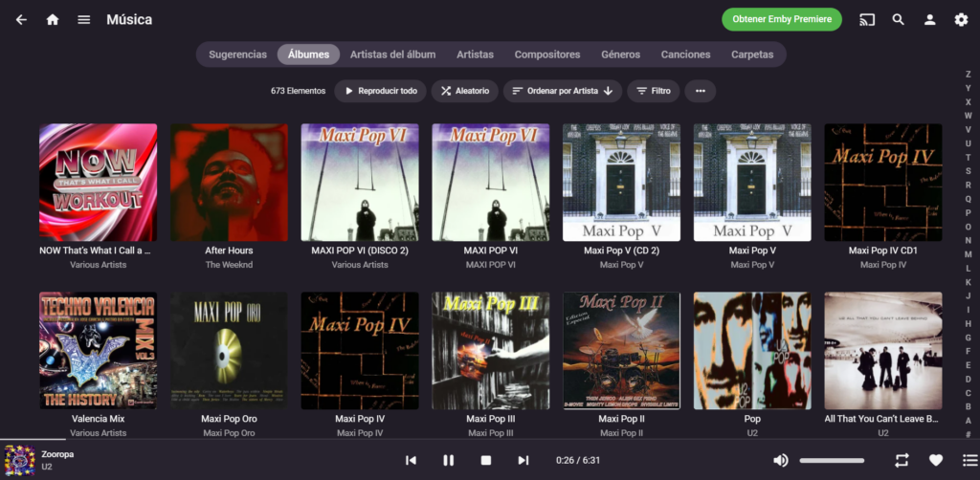This screenshot has width=980, height=480.
Task: Open the Maxi Pop V (CD 2) cover
Action: [x=621, y=183]
